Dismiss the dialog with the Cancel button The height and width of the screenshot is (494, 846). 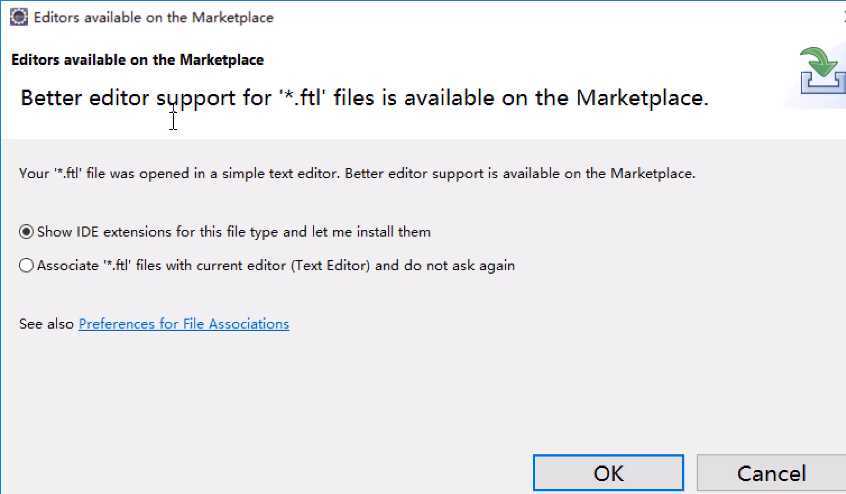coord(772,473)
